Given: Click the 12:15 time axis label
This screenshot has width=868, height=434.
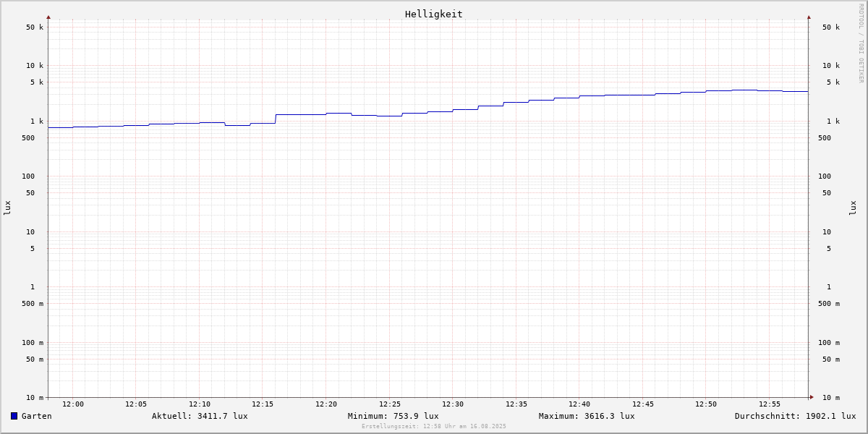Looking at the screenshot, I should tap(263, 404).
